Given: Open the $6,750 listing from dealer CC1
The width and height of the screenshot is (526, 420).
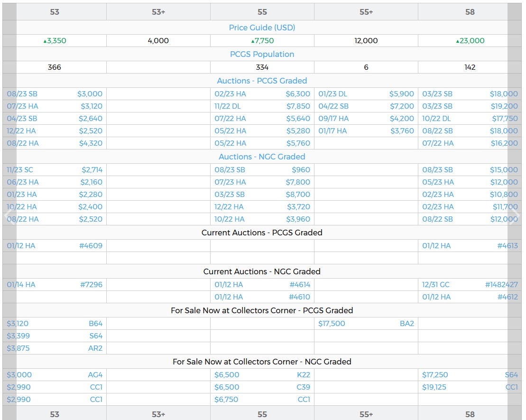Looking at the screenshot, I should pos(262,399).
